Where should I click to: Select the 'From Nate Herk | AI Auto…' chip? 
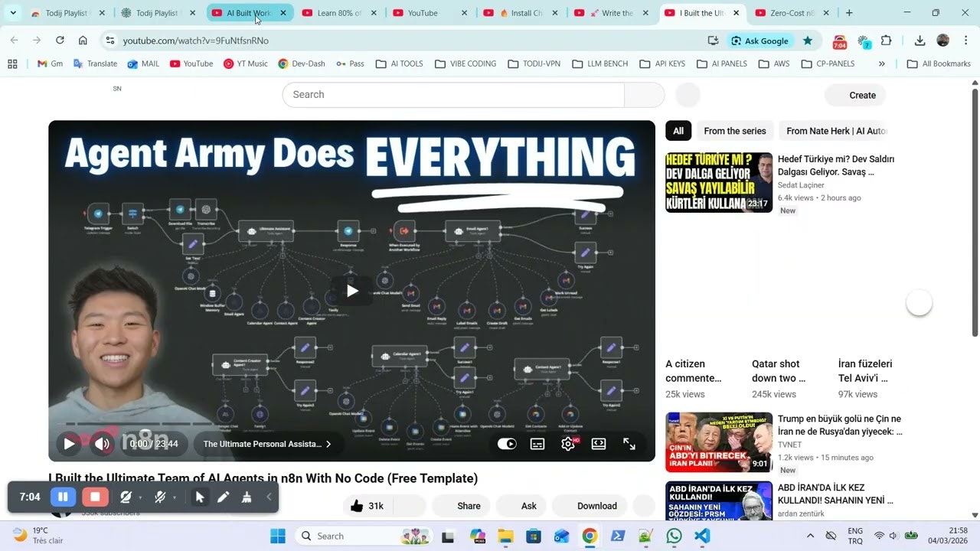click(836, 131)
